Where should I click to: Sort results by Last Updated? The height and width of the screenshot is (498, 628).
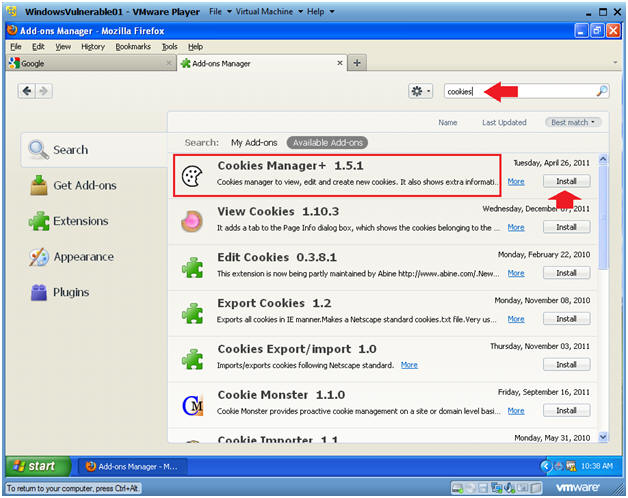504,123
